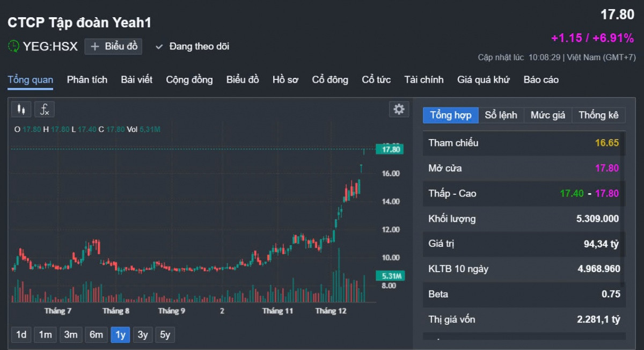Toggle the Đang theo dõi follow status
Viewport: 644px width, 350px height.
click(193, 47)
